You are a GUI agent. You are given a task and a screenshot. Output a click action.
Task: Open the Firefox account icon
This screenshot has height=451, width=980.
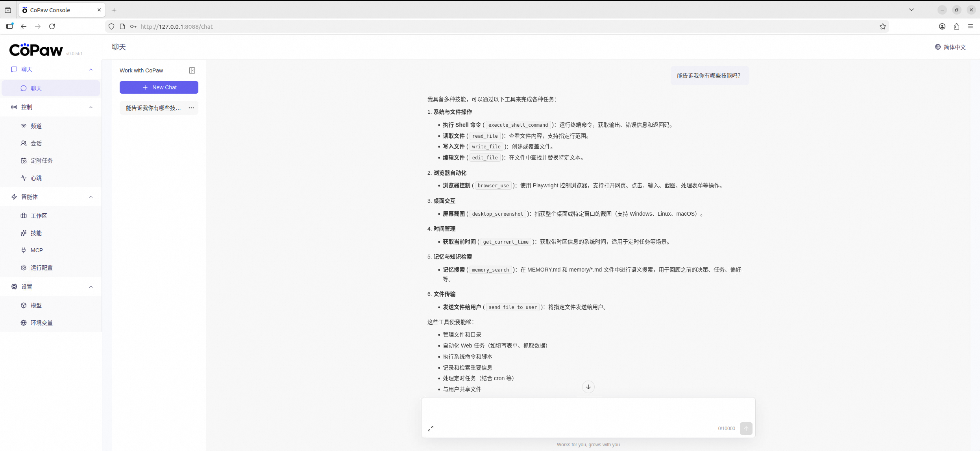coord(942,26)
